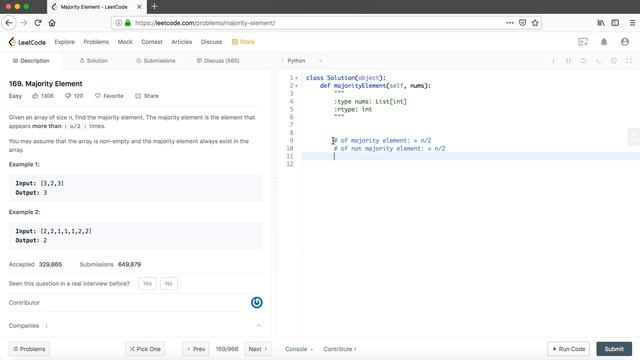
Task: Share this problem
Action: pos(147,96)
